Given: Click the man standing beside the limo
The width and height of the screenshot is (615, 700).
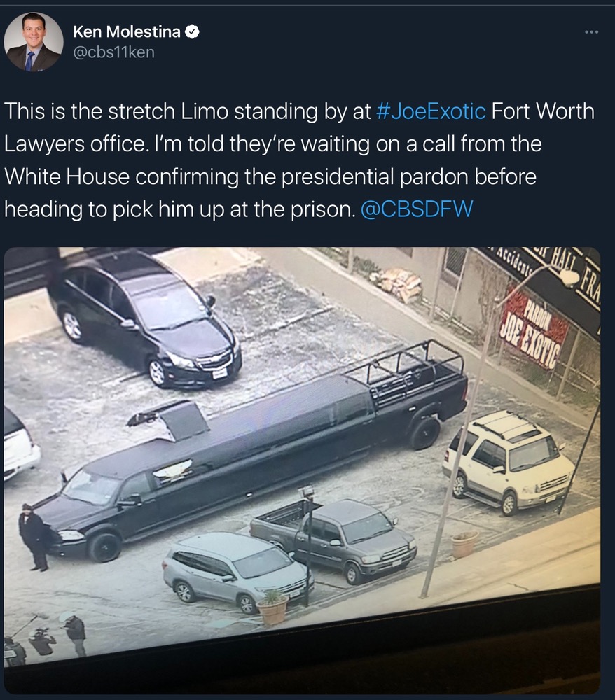Looking at the screenshot, I should (34, 538).
